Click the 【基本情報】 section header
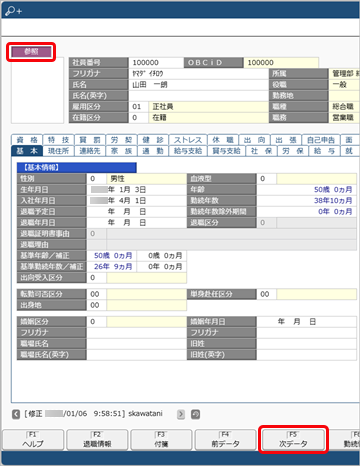360x466 pixels. [x=77, y=167]
